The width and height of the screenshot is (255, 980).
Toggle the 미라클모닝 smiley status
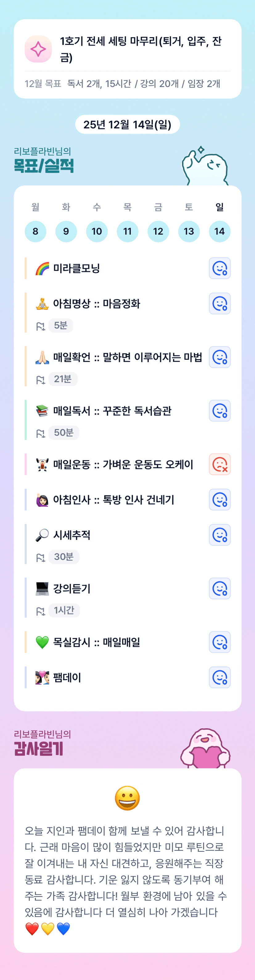coord(220,268)
